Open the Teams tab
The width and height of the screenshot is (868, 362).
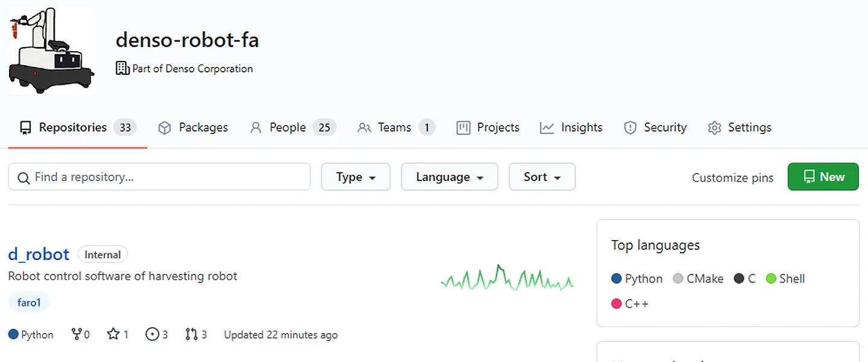point(396,127)
